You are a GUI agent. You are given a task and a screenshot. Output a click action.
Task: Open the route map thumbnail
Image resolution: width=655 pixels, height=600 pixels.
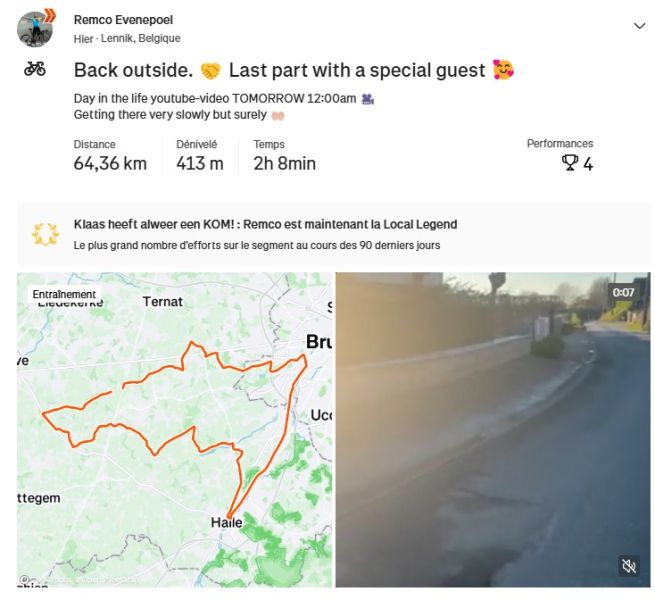pos(174,430)
